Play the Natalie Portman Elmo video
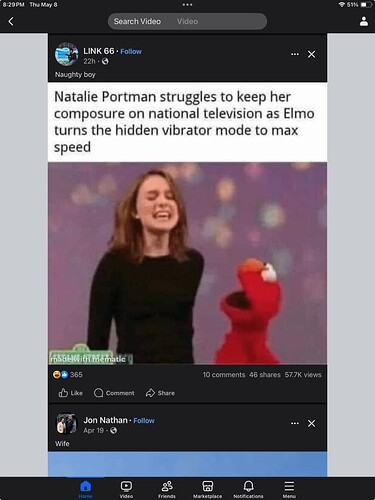The width and height of the screenshot is (375, 500). (x=187, y=263)
